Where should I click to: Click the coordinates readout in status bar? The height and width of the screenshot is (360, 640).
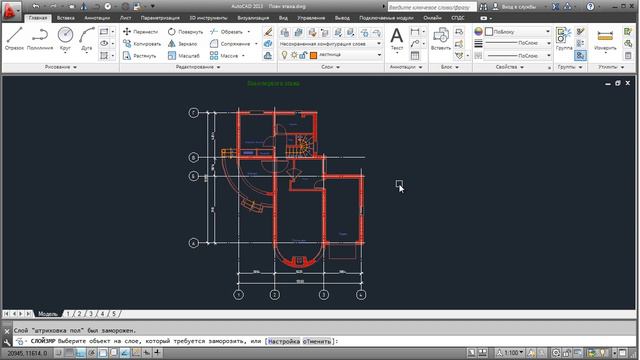point(27,353)
